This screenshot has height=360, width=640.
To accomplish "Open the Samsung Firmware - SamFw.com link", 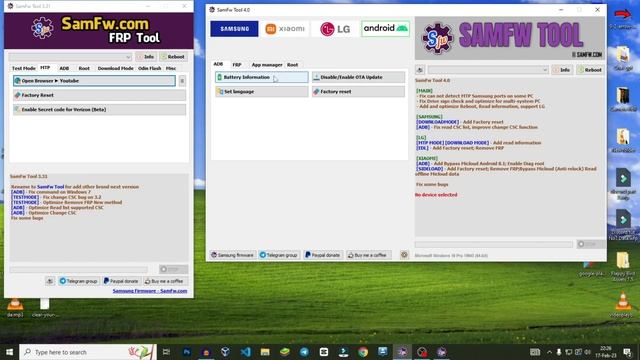I will point(150,291).
